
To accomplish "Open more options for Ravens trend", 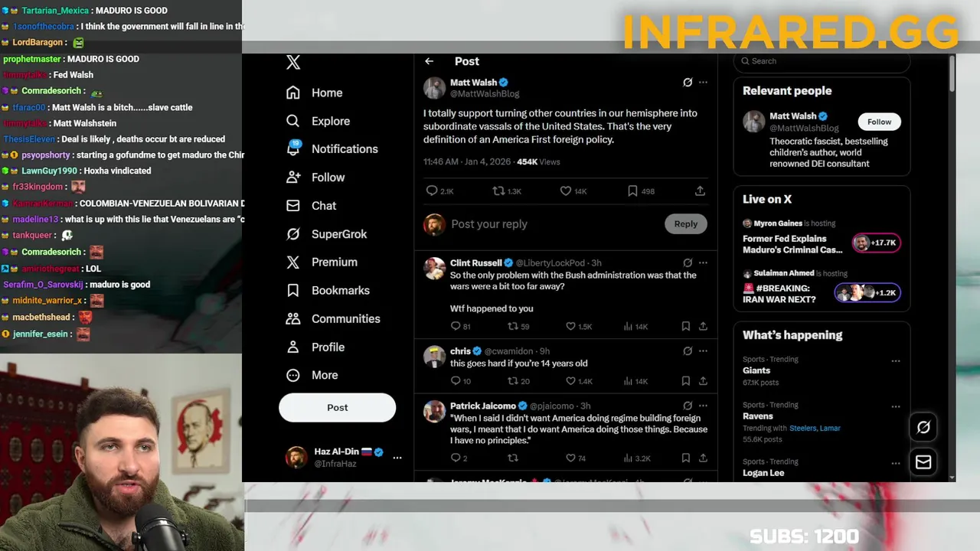I will pos(896,407).
